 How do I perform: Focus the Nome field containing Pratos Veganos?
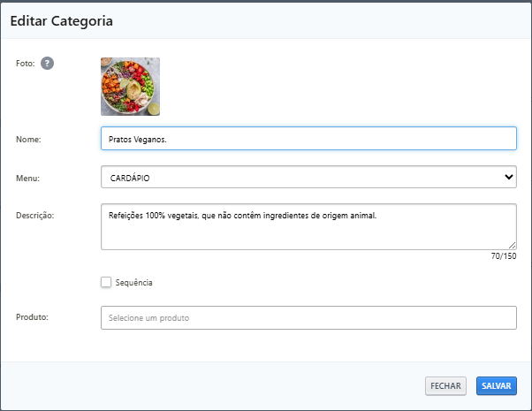pos(308,139)
